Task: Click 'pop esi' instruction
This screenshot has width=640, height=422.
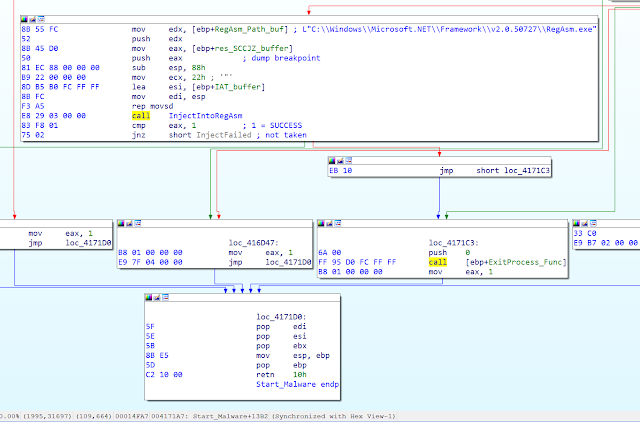Action: click(x=281, y=336)
